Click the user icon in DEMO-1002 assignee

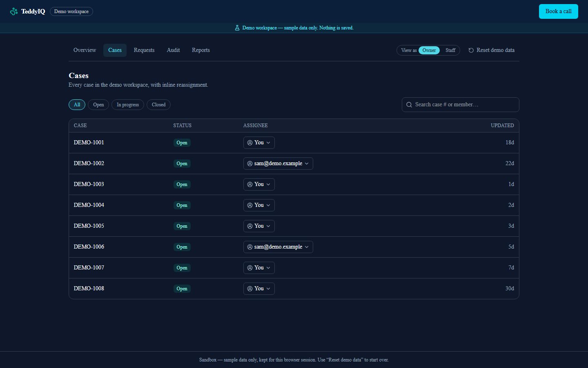250,164
